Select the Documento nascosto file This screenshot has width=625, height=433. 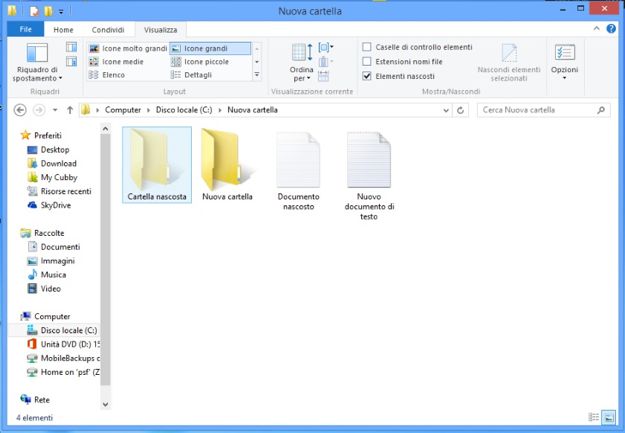point(299,171)
